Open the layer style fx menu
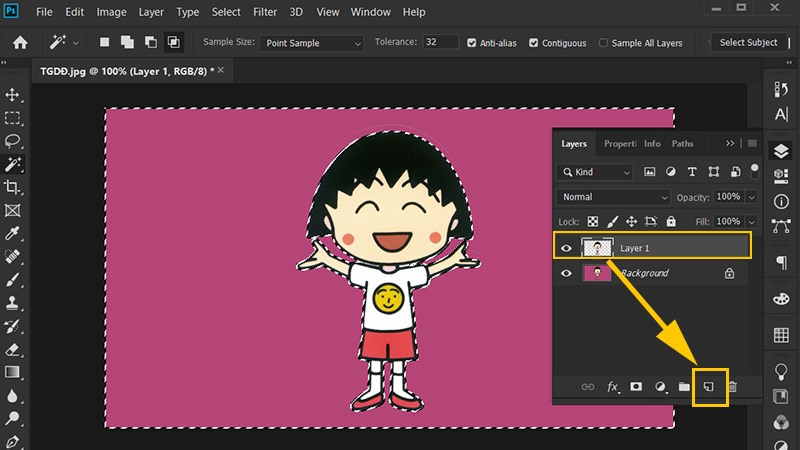This screenshot has width=800, height=450. (612, 386)
